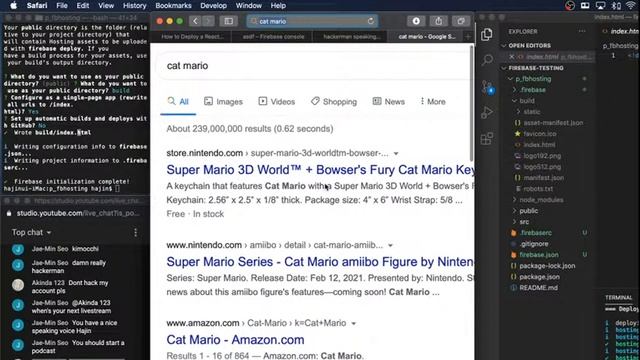
Task: Expand the www.nintendo.com result options arrow
Action: pos(390,245)
